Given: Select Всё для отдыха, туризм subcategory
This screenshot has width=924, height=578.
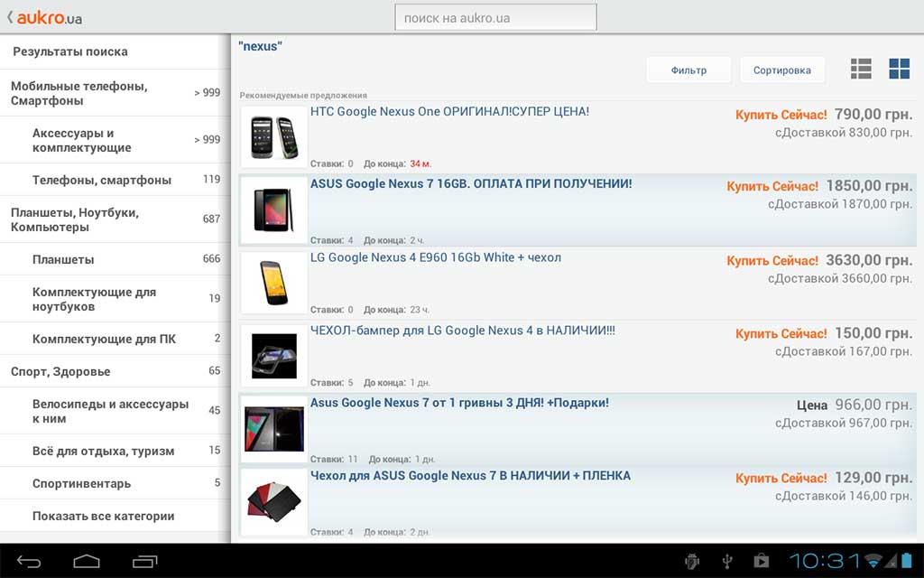Looking at the screenshot, I should pyautogui.click(x=115, y=452).
